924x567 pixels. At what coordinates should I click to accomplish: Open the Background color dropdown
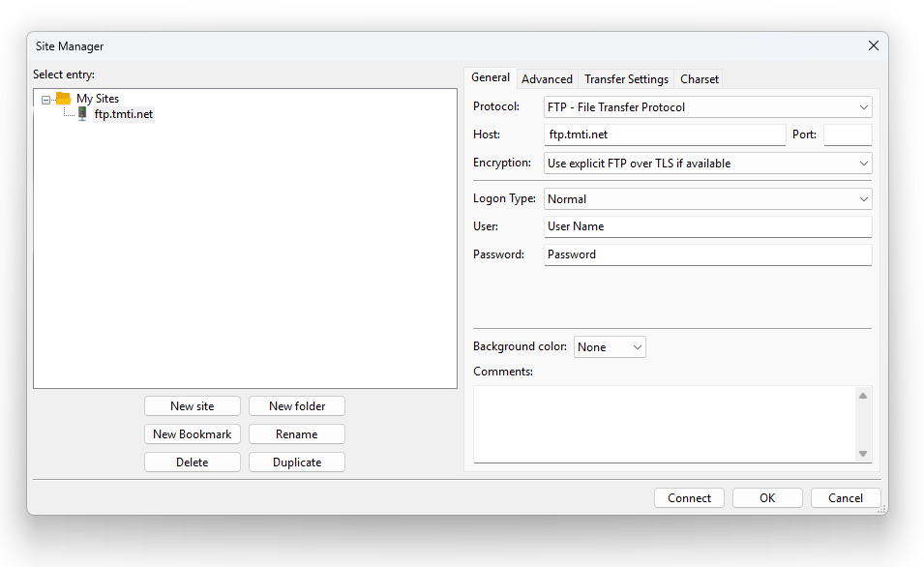click(610, 347)
